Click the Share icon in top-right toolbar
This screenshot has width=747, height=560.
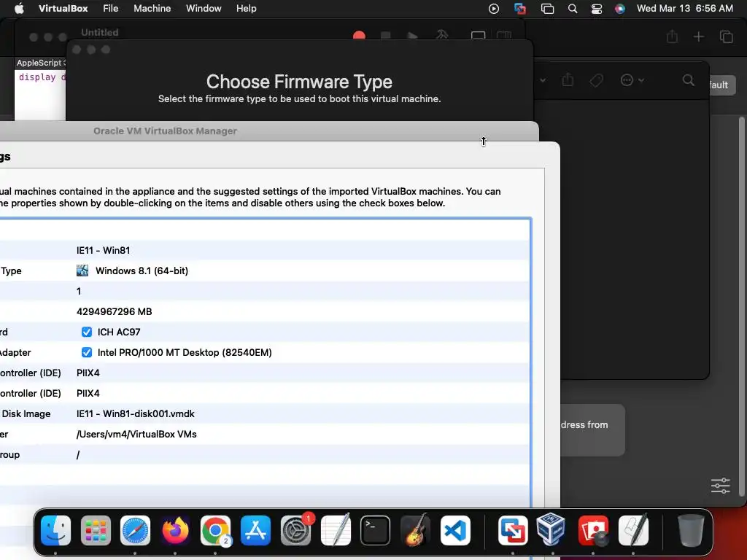tap(672, 36)
